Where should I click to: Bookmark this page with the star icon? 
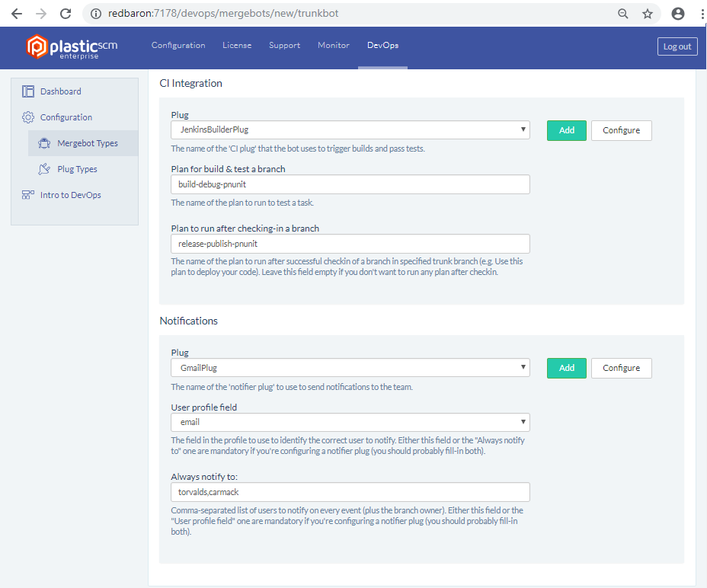648,14
